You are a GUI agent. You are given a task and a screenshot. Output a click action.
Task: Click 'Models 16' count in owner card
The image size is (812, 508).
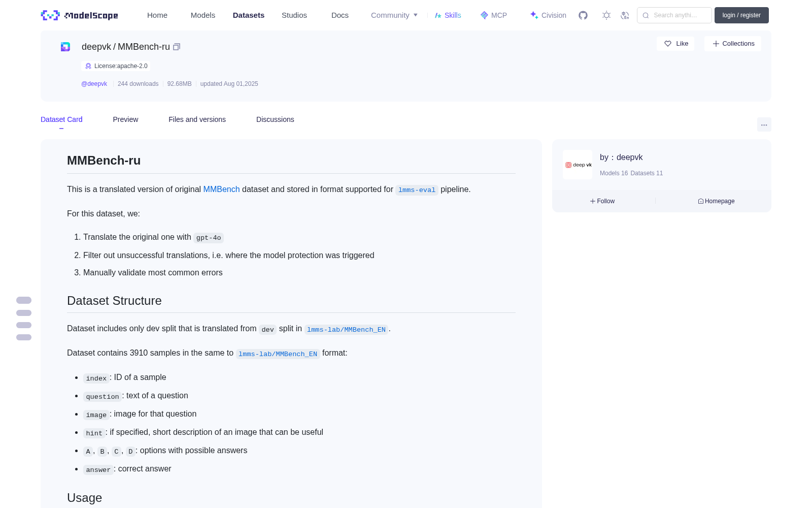(614, 173)
